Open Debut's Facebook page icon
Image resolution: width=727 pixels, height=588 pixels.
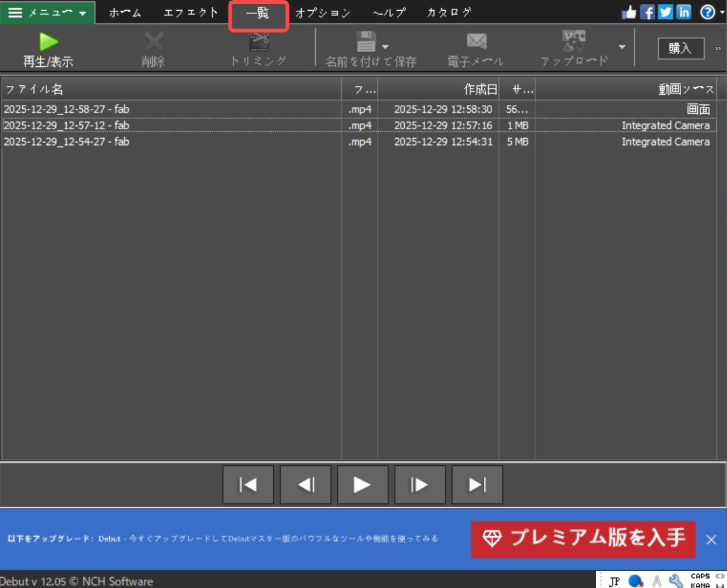(647, 11)
